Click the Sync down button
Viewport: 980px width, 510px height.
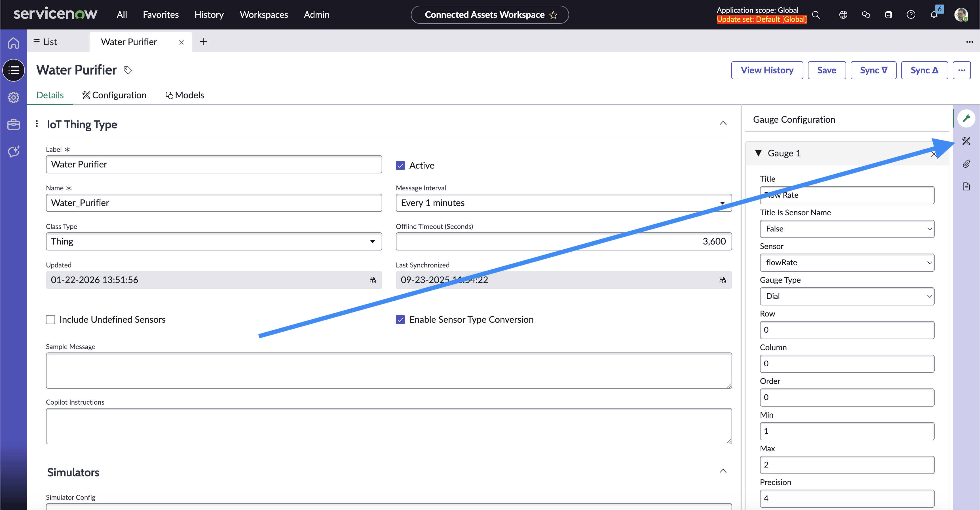(873, 70)
